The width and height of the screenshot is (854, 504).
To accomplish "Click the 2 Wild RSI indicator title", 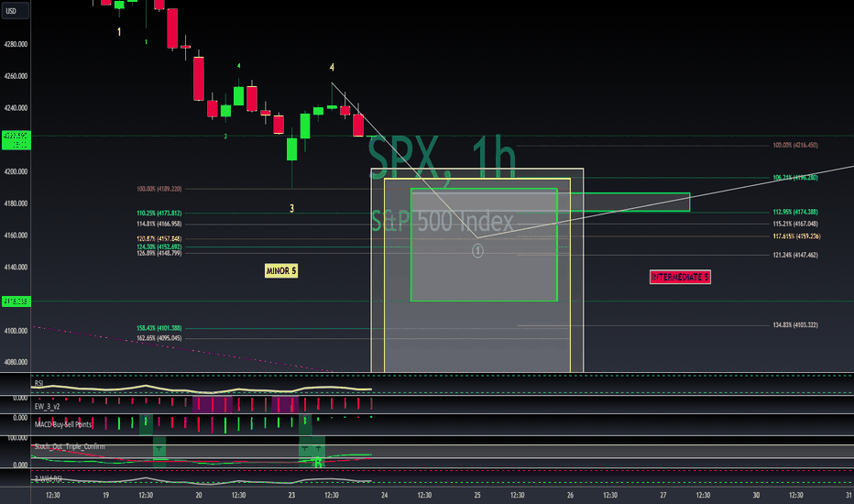I will (48, 479).
